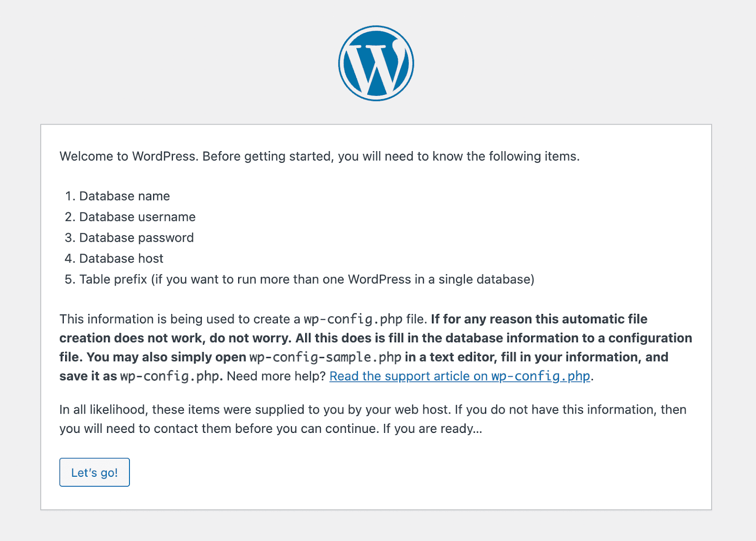Click the paragraph about your web host
Viewport: 756px width, 541px height.
[372, 409]
